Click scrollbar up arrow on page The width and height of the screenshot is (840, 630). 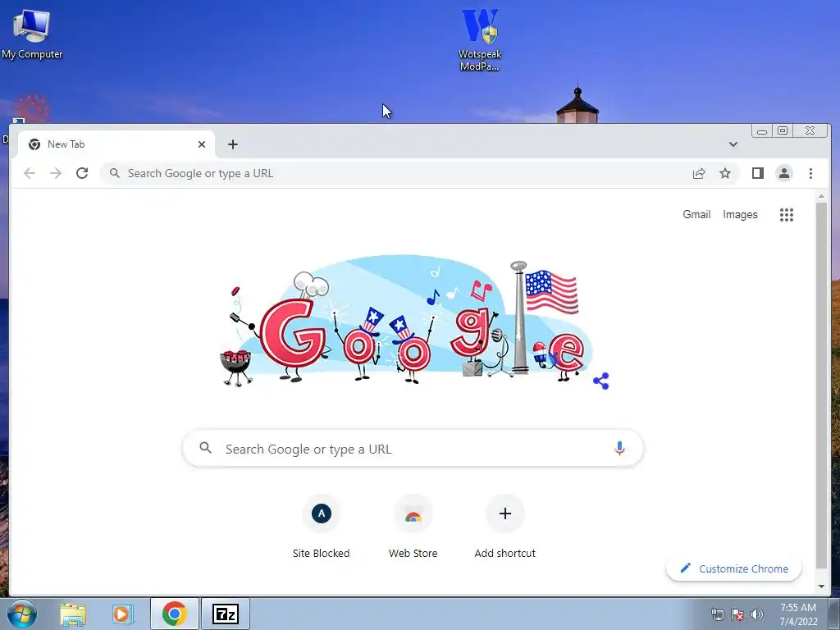point(821,197)
